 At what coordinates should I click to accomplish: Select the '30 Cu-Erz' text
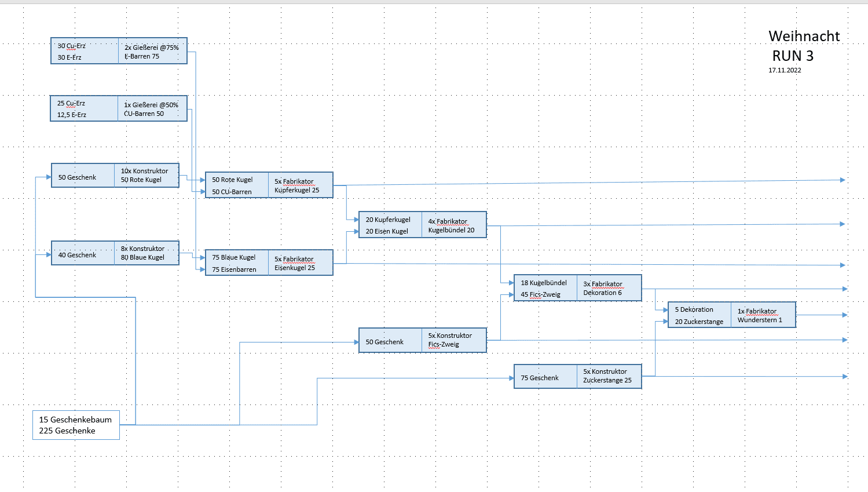[71, 46]
